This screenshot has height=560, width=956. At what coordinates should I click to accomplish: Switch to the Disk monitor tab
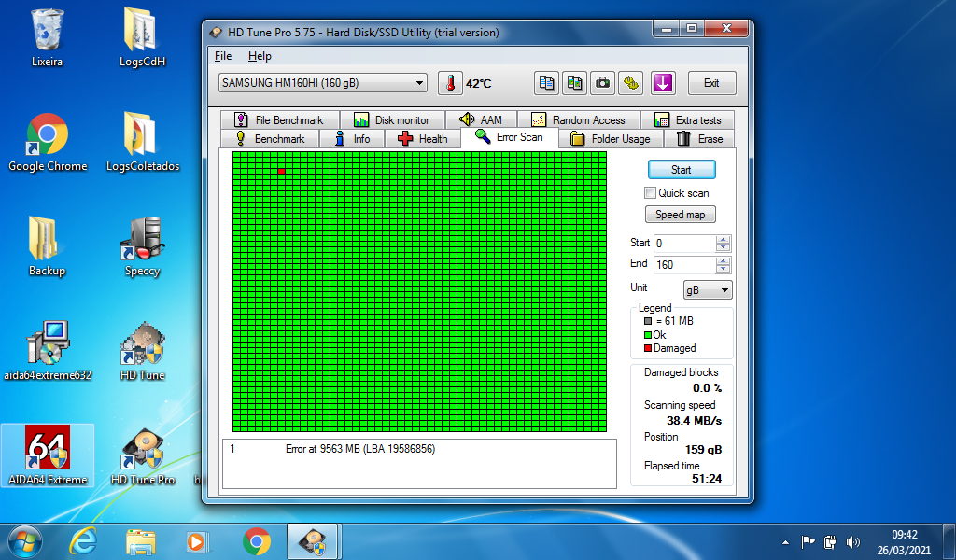392,120
